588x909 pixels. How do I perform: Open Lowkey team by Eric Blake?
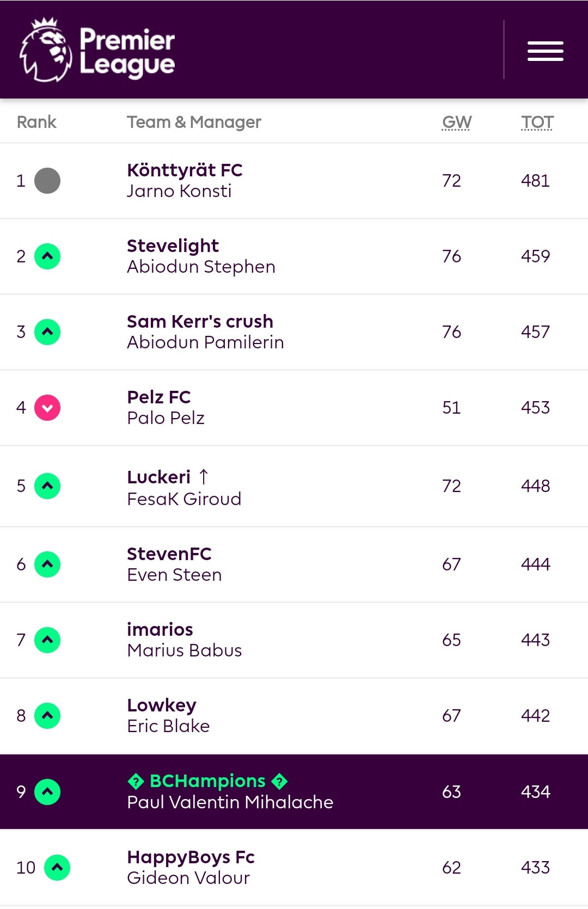coord(162,705)
